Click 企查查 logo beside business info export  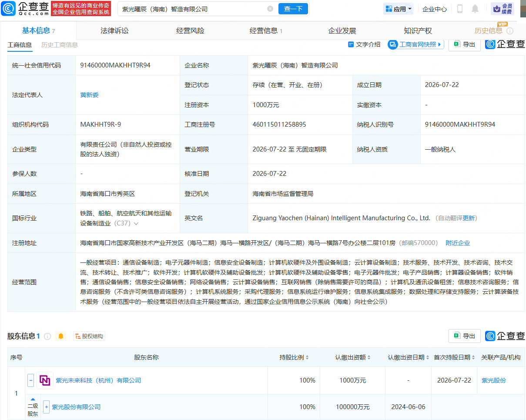tap(505, 44)
